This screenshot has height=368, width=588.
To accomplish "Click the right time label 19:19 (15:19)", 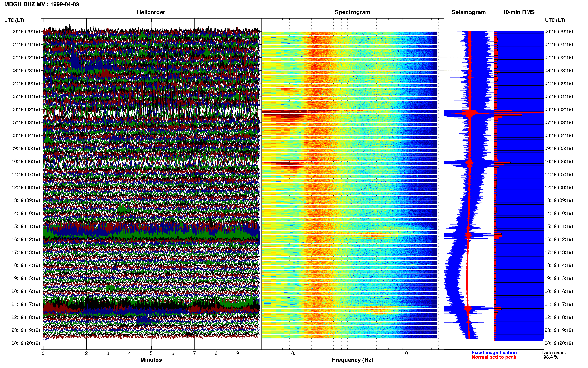I will pos(559,278).
